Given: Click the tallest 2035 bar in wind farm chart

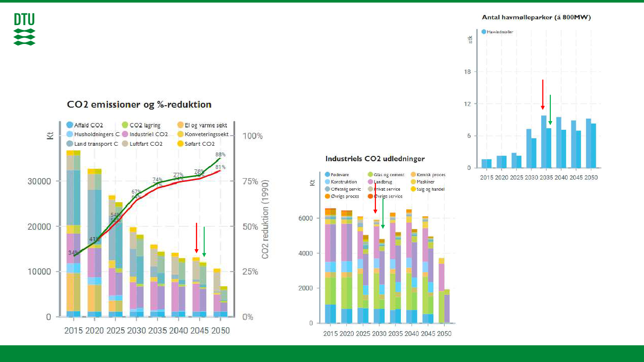Looking at the screenshot, I should pyautogui.click(x=544, y=141).
